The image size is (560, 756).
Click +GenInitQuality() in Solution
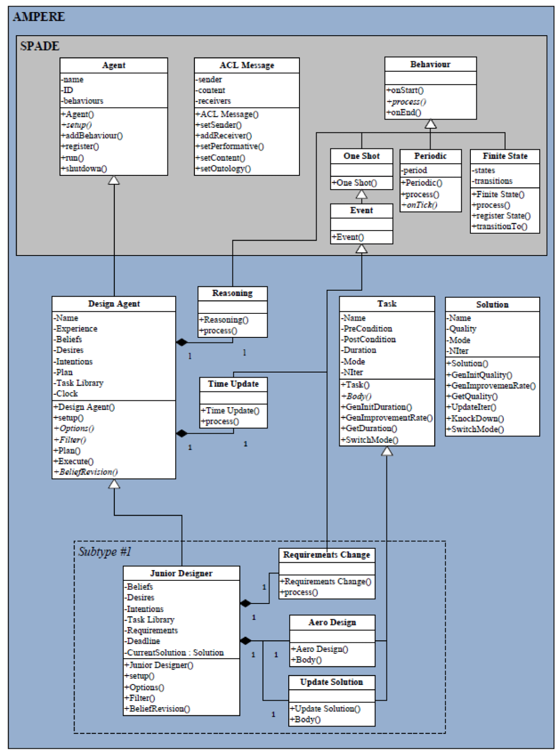479,375
